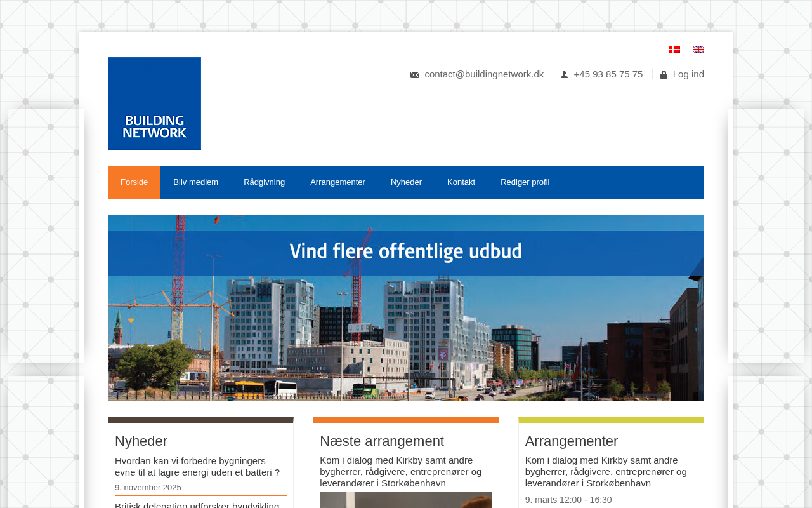
Task: Open the Rådgivning menu item
Action: point(264,182)
